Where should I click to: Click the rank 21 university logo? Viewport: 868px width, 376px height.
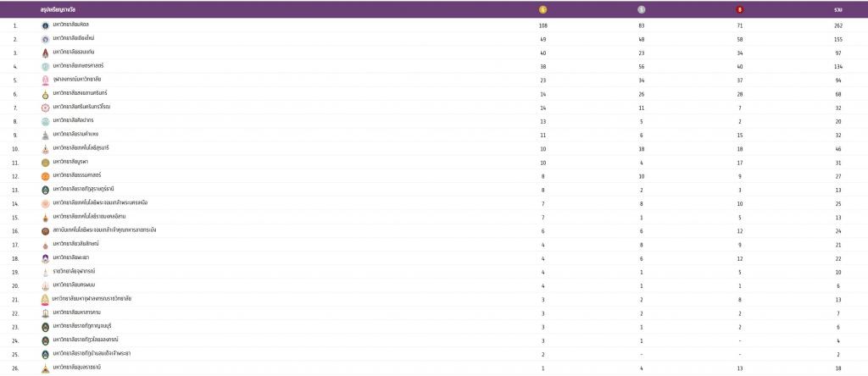tap(46, 299)
